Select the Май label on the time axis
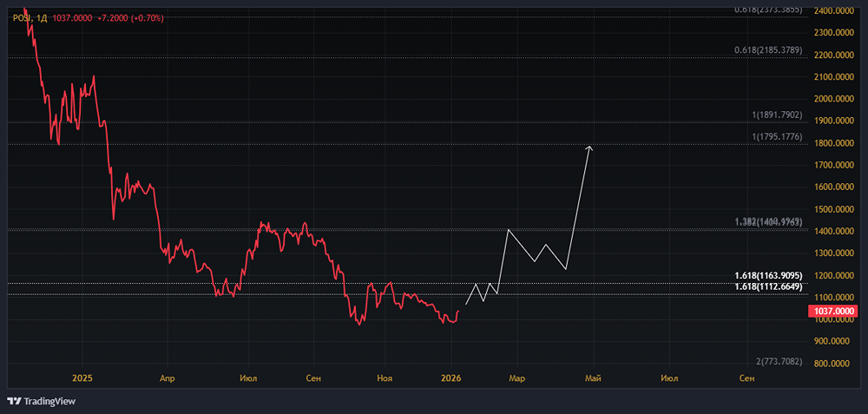 [x=594, y=378]
